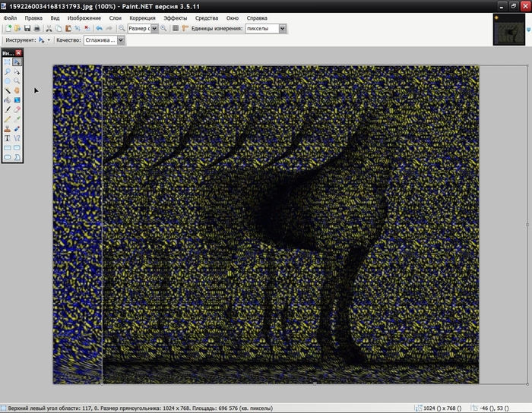Click the Save icon in toolbar
The width and height of the screenshot is (532, 413).
(x=27, y=28)
